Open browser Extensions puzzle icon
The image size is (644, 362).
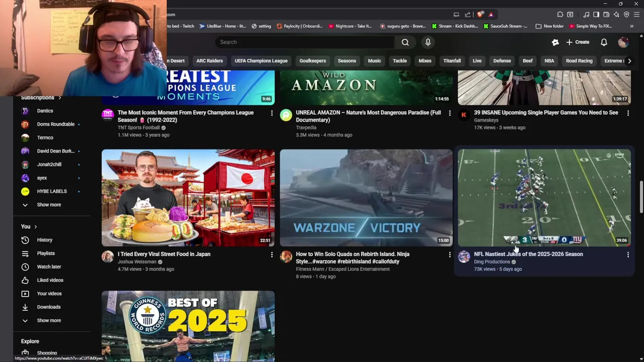point(560,15)
